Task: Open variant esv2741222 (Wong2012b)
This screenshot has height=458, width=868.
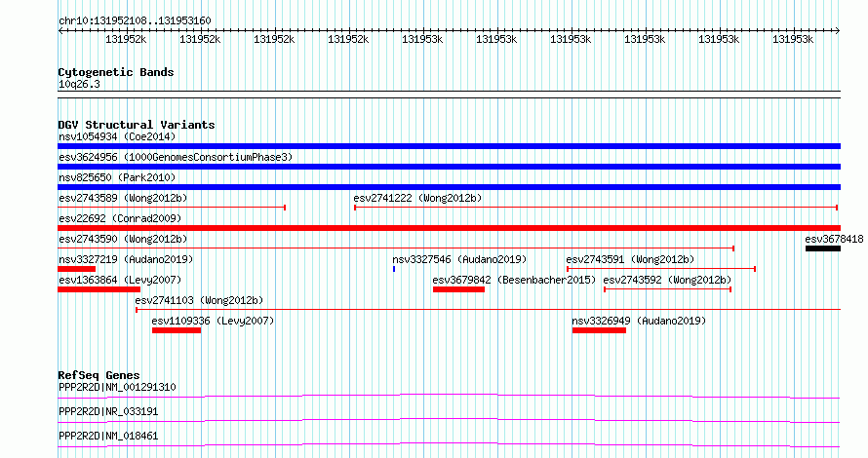Action: [417, 198]
